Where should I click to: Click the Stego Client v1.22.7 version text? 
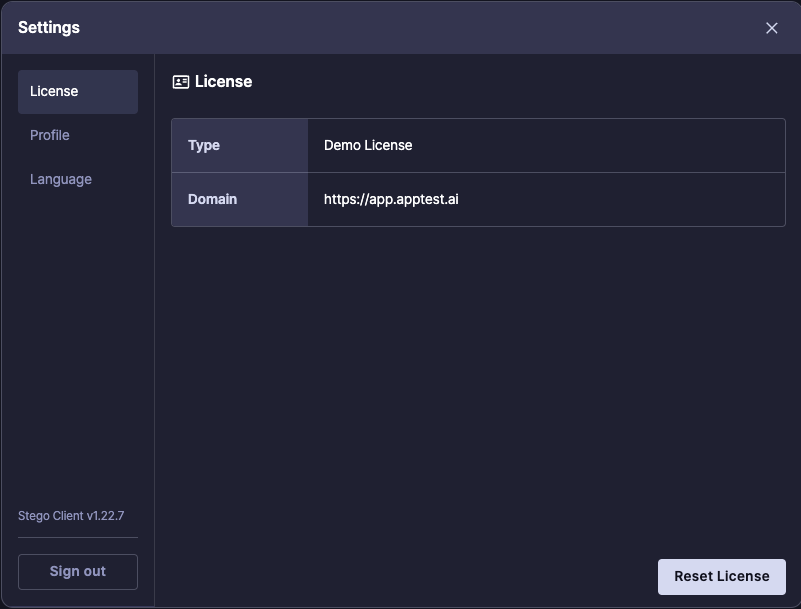(x=71, y=516)
